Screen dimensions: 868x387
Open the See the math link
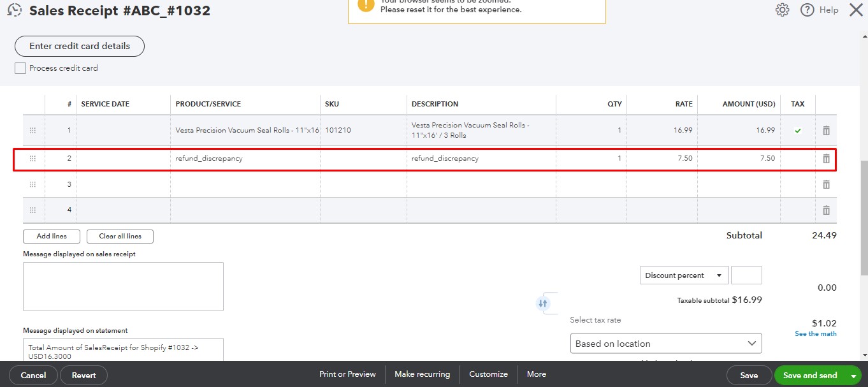[816, 333]
